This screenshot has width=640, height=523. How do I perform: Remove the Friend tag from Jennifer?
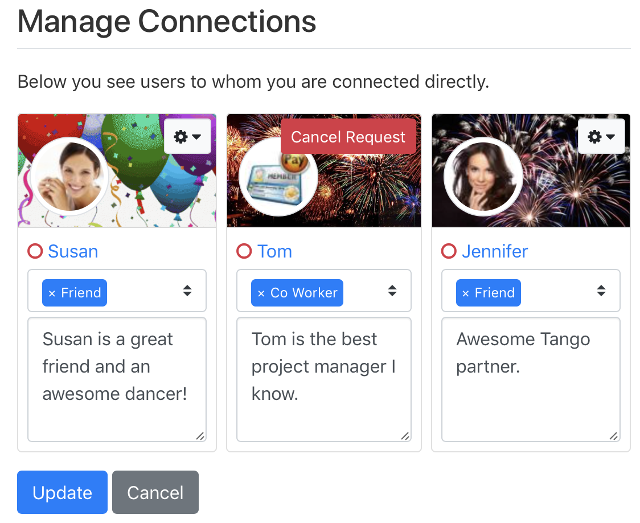(466, 293)
